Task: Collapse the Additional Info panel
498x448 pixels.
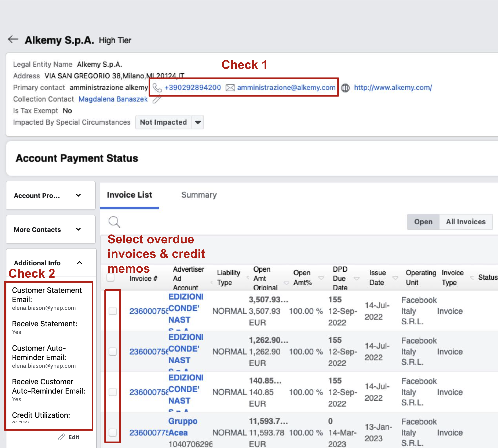Action: (x=79, y=263)
